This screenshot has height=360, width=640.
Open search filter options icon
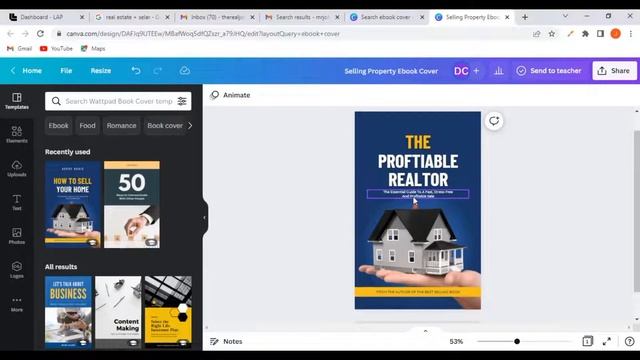182,101
